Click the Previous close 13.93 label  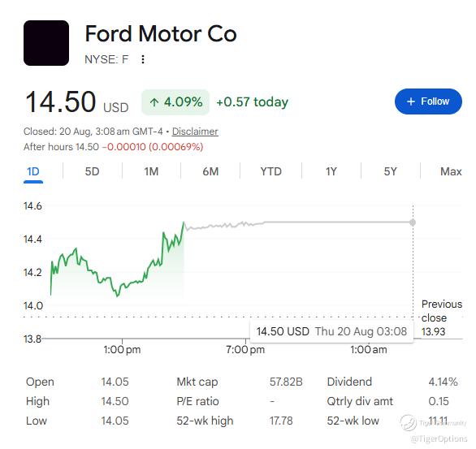coord(442,318)
